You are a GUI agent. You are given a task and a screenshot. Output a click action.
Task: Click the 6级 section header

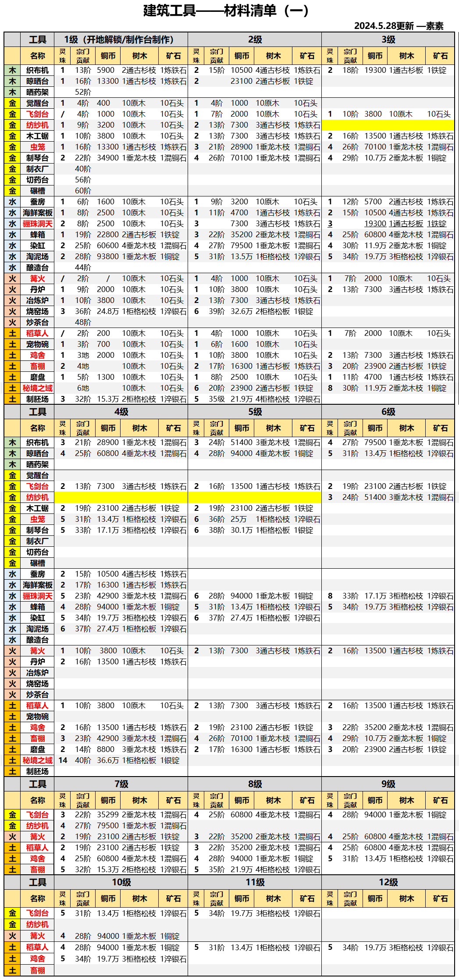(x=388, y=412)
